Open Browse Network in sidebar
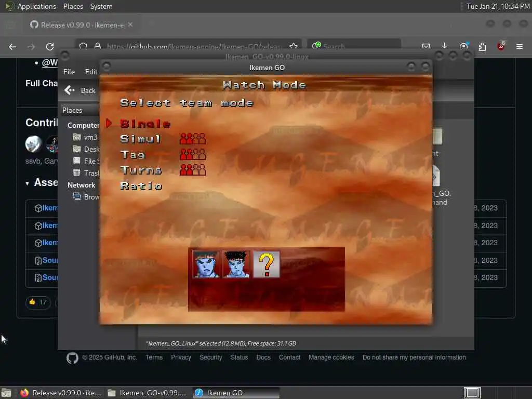 (x=86, y=197)
